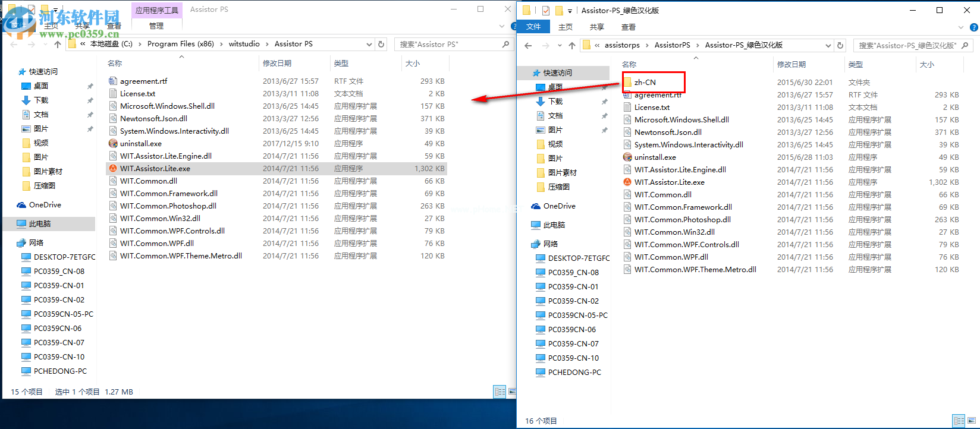The height and width of the screenshot is (429, 980).
Task: Open 文件 tab in right window
Action: [533, 27]
